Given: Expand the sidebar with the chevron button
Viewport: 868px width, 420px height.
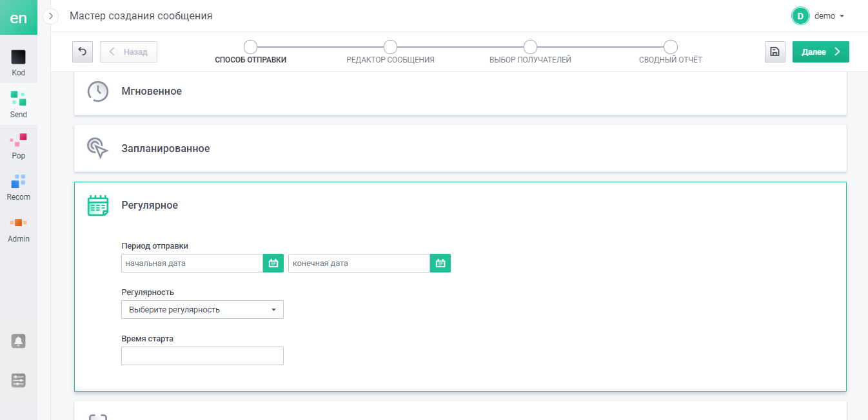Looking at the screenshot, I should (x=51, y=15).
